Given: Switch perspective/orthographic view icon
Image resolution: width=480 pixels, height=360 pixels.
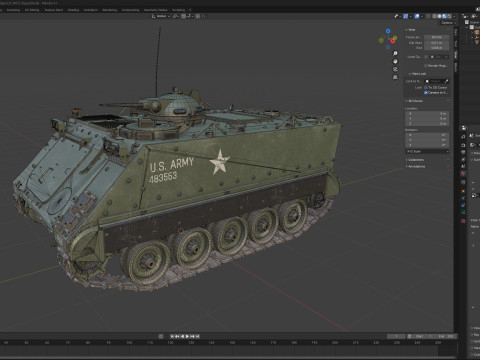Looking at the screenshot, I should pyautogui.click(x=395, y=77).
